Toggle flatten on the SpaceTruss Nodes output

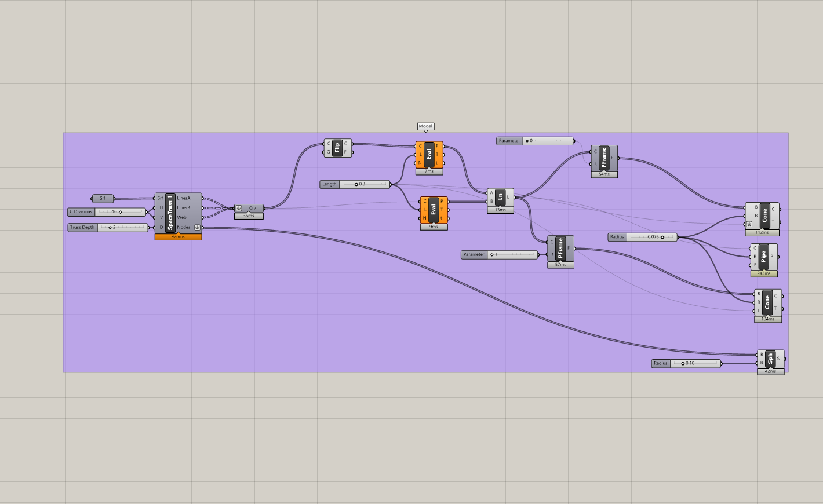click(198, 227)
